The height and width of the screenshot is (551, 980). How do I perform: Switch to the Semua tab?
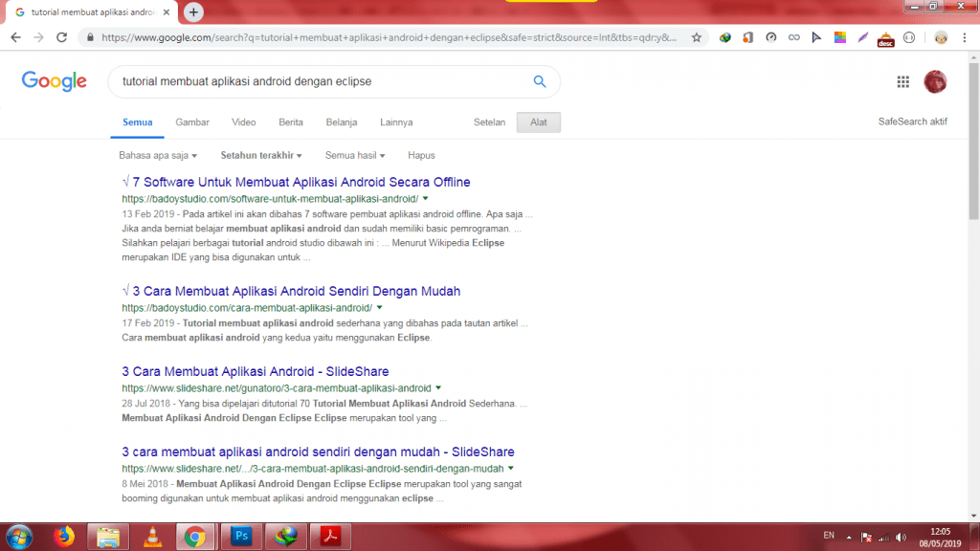point(138,122)
